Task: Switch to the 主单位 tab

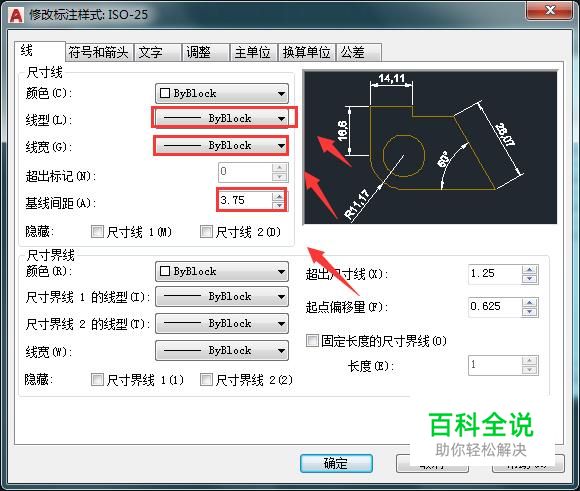Action: [253, 52]
